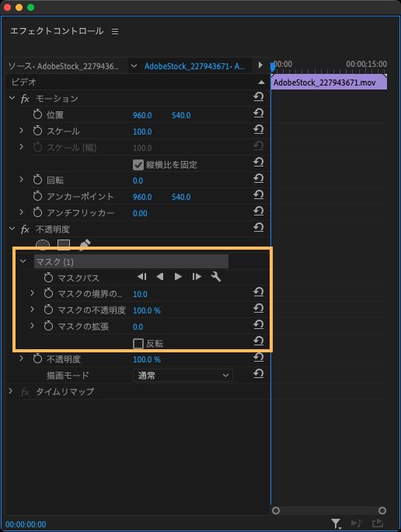Image resolution: width=401 pixels, height=532 pixels.
Task: Collapse the マスク (1) section
Action: tap(23, 261)
